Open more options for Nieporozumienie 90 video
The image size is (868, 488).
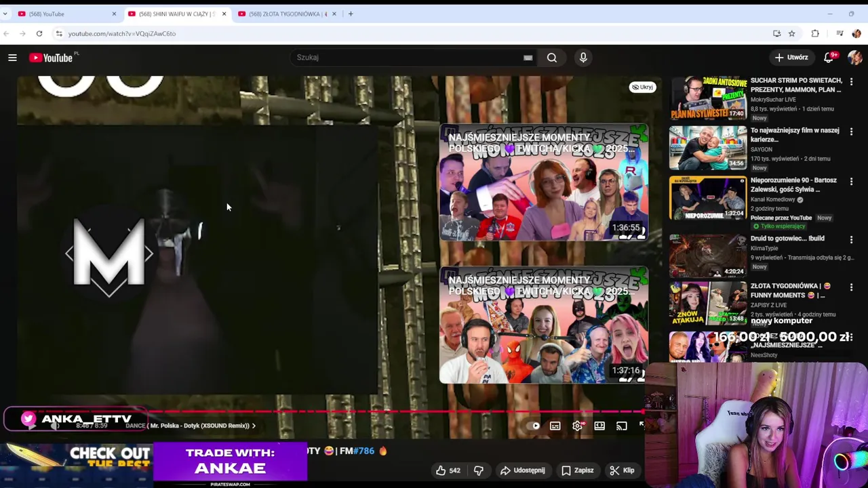(852, 182)
